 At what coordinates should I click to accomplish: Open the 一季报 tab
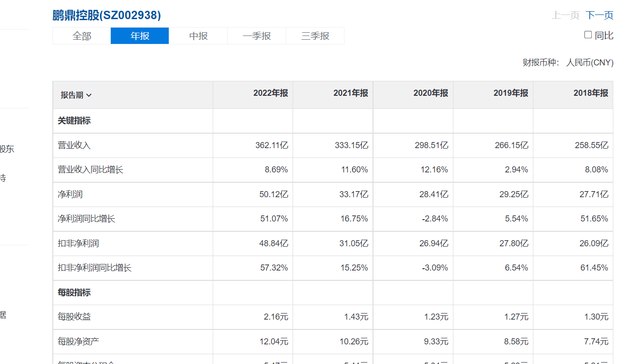click(257, 36)
